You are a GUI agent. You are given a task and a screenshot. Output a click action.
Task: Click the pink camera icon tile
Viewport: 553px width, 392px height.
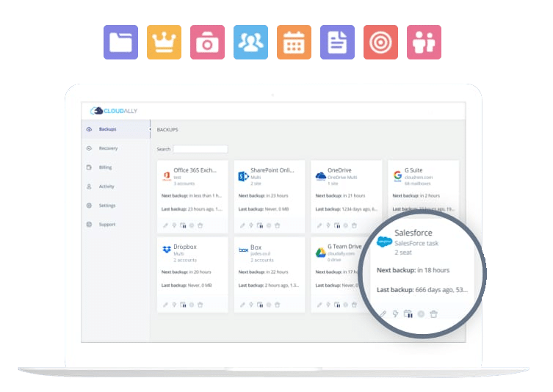[x=207, y=43]
